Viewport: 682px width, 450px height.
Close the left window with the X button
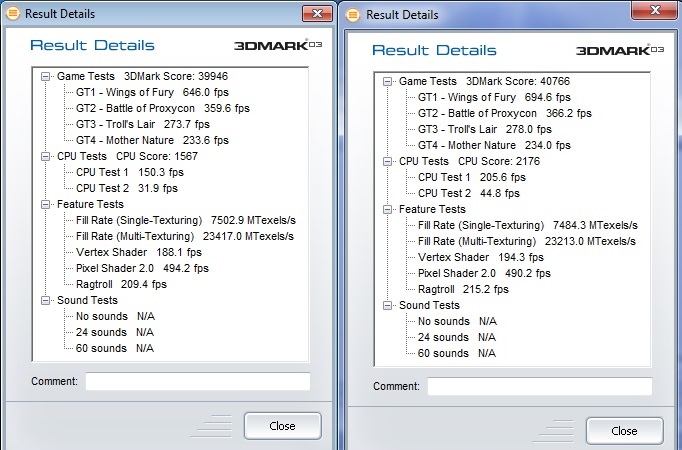[x=318, y=13]
